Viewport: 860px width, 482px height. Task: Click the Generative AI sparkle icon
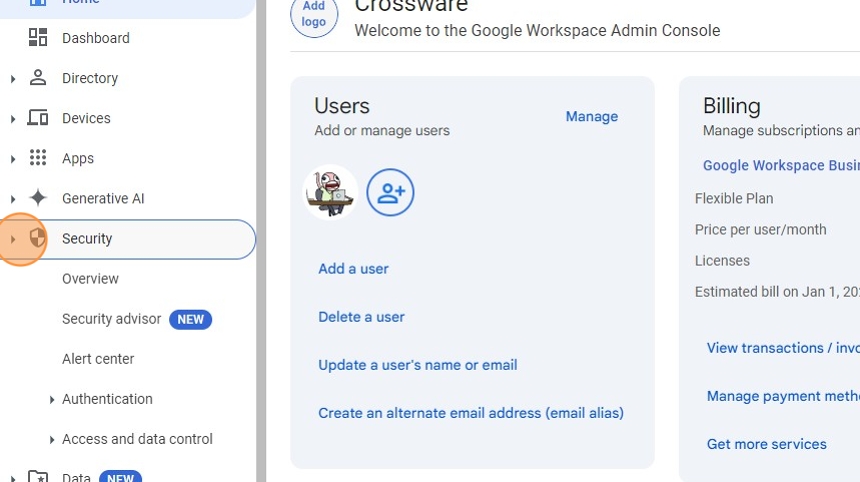38,197
